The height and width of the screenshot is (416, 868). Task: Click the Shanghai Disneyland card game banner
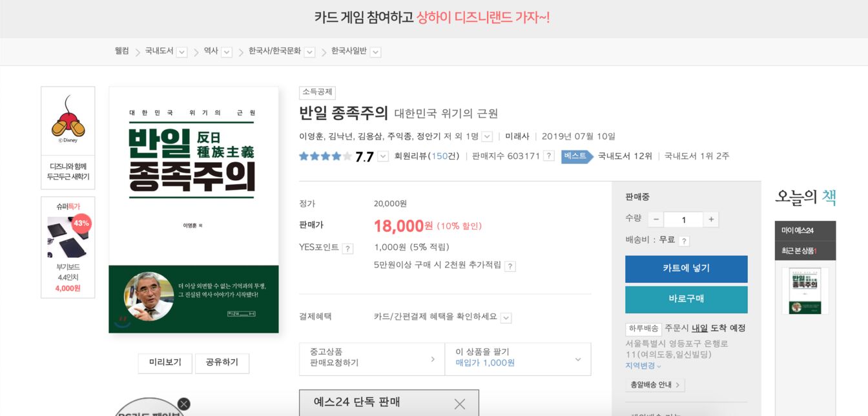coord(432,17)
